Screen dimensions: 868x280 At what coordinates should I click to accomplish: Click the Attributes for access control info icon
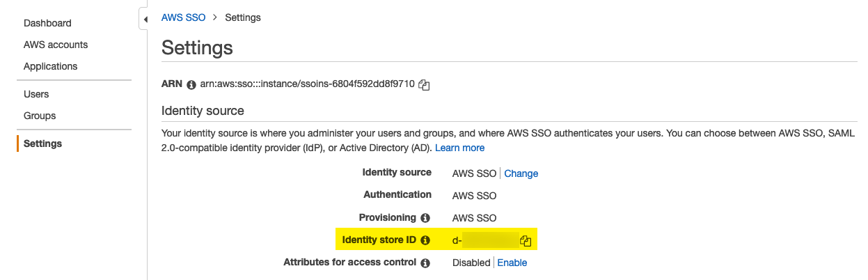(425, 263)
